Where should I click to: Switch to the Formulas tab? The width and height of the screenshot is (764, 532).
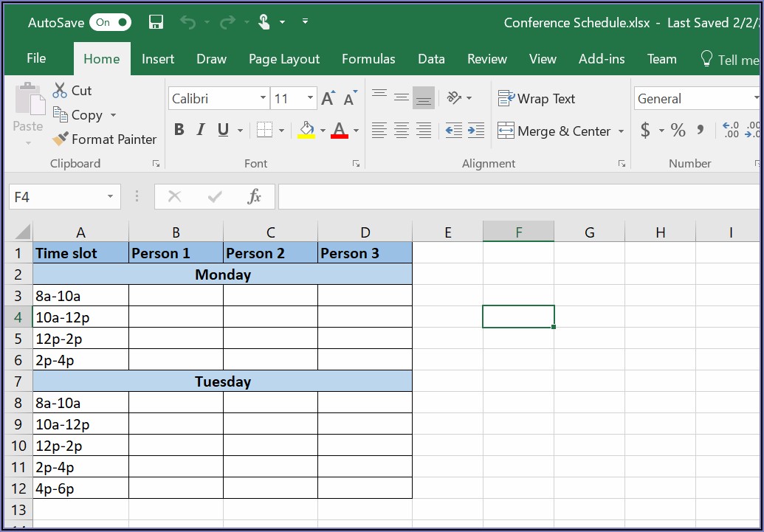[x=368, y=59]
